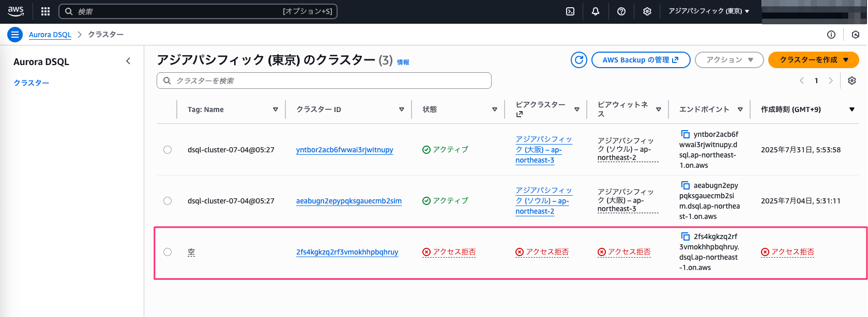Open cluster link aeabugn2epypqksgauecmb2sim
This screenshot has height=317, width=868.
point(348,201)
